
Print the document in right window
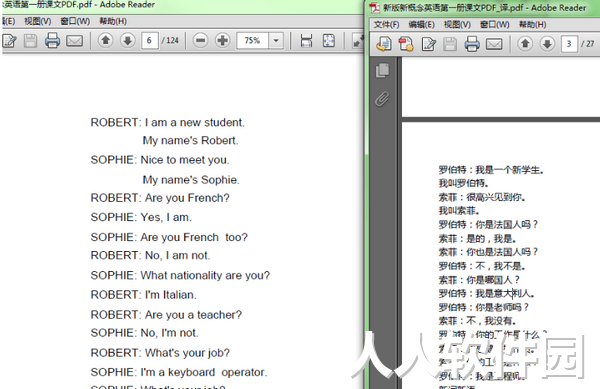click(x=472, y=44)
